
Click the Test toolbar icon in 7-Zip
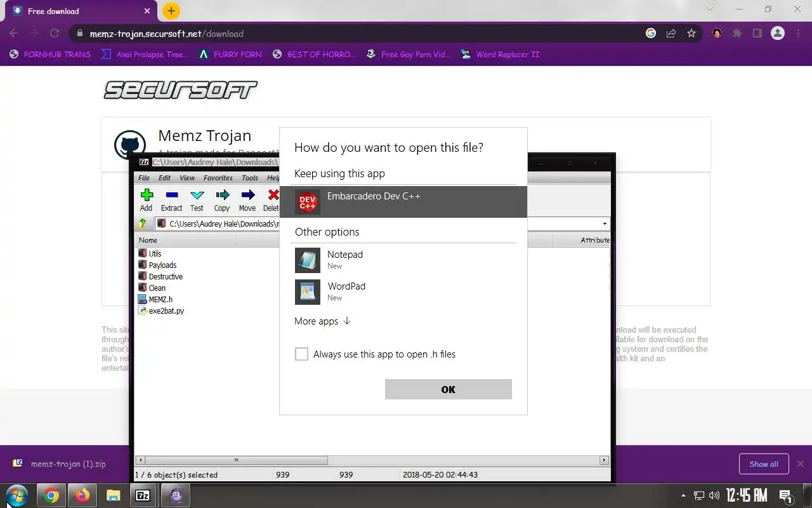tap(197, 196)
